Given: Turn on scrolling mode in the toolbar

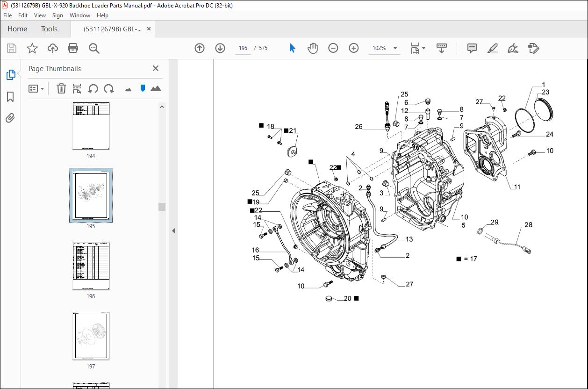Looking at the screenshot, I should [442, 48].
